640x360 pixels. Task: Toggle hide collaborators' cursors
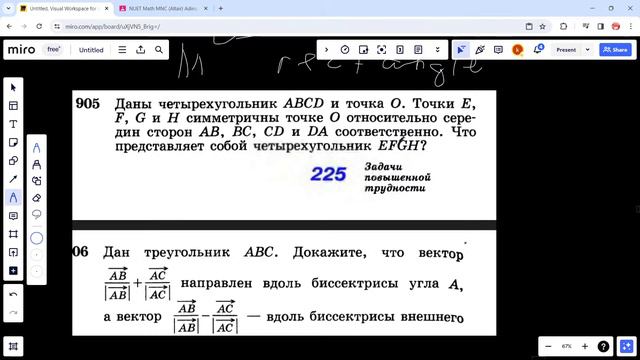tap(461, 50)
